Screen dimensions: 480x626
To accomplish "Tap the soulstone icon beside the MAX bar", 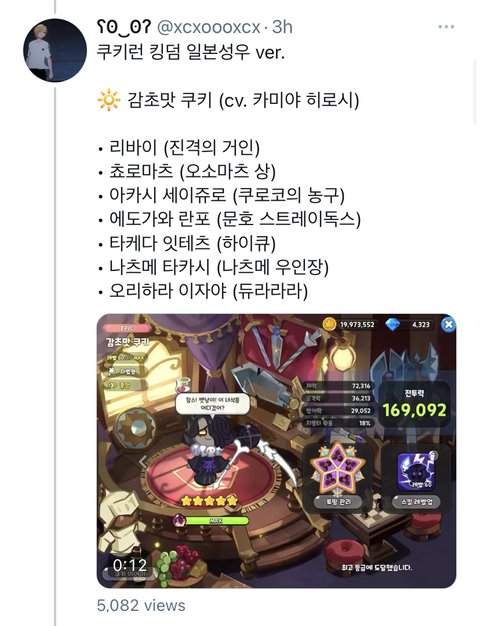I will (179, 520).
